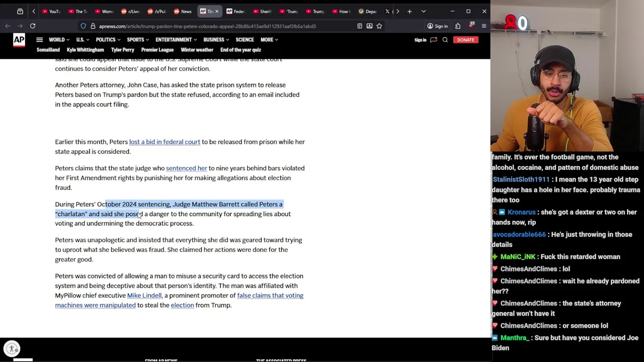Image resolution: width=644 pixels, height=362 pixels.
Task: Reload the page with refresh icon
Action: pos(33,26)
